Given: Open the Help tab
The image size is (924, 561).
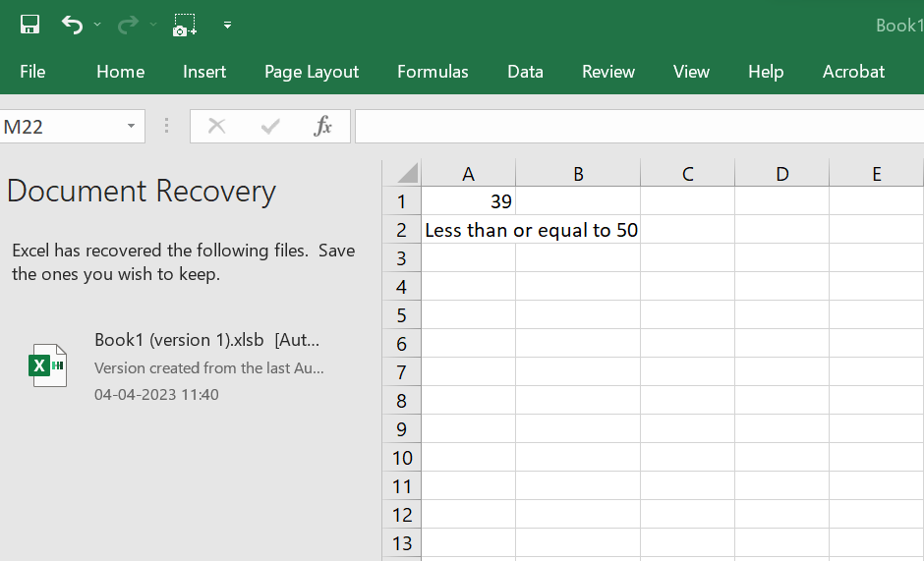Looking at the screenshot, I should click(x=766, y=72).
